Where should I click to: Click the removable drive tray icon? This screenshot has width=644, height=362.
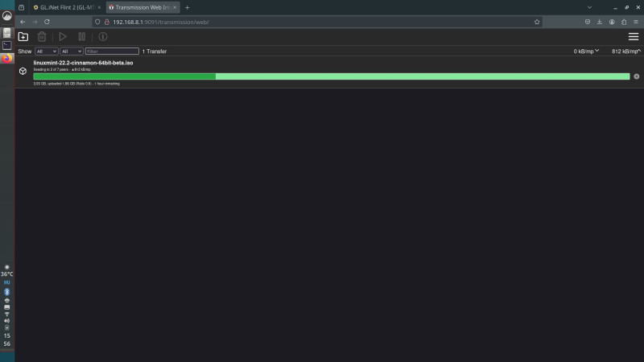[7, 307]
